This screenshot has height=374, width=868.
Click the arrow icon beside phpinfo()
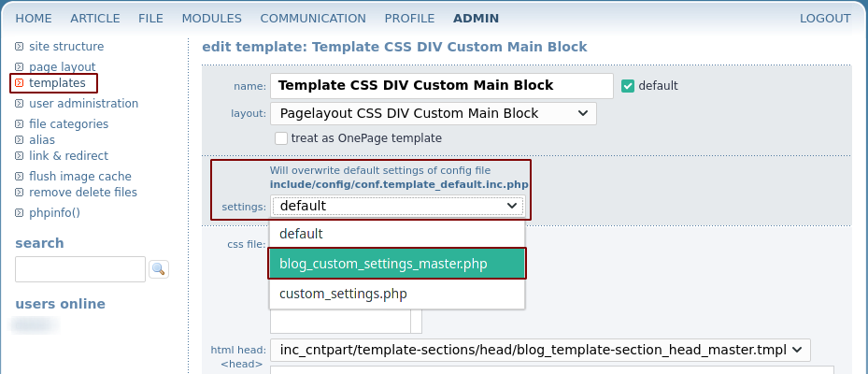(20, 213)
